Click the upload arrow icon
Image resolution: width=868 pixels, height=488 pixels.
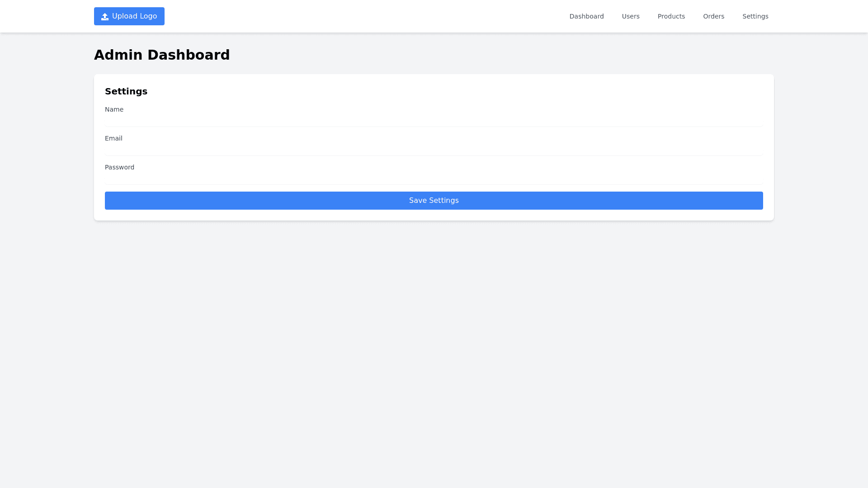[105, 17]
